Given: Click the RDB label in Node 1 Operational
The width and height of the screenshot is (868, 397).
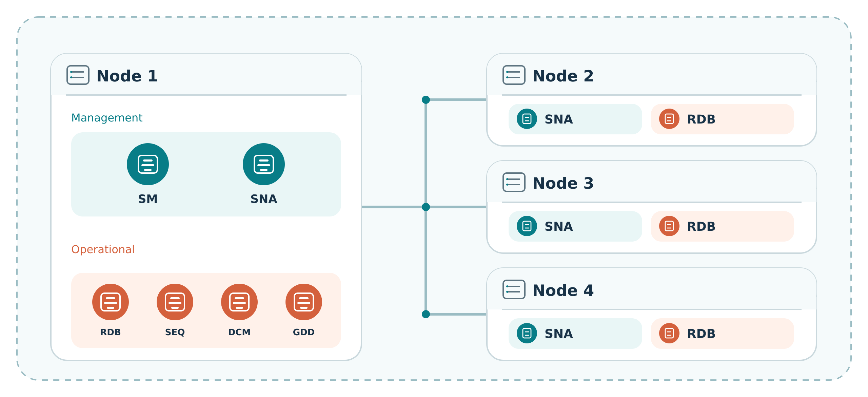Looking at the screenshot, I should coord(111,332).
